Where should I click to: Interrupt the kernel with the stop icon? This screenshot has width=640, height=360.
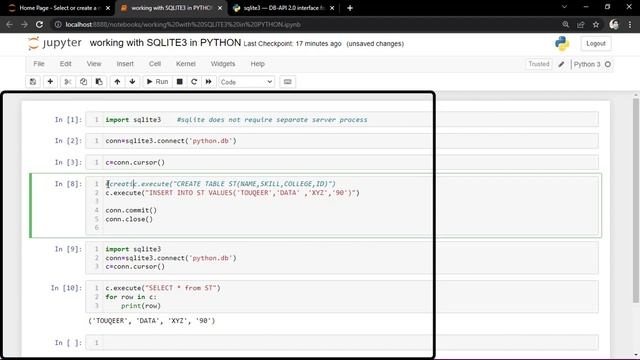[180, 82]
